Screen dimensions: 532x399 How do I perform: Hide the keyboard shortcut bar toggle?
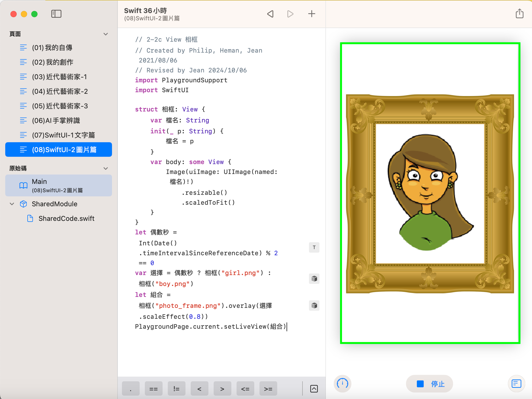[314, 389]
